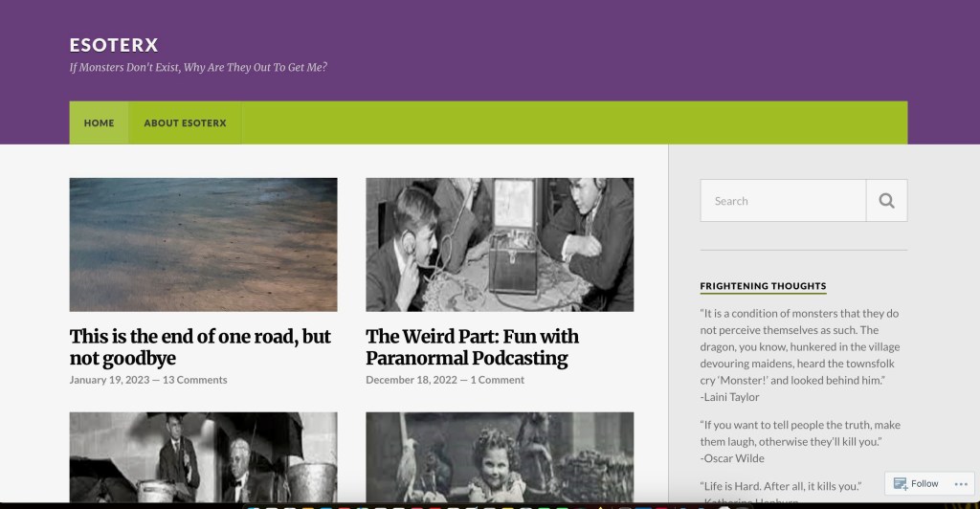This screenshot has height=509, width=980.
Task: Click the January 19, 2023 date link
Action: 109,380
